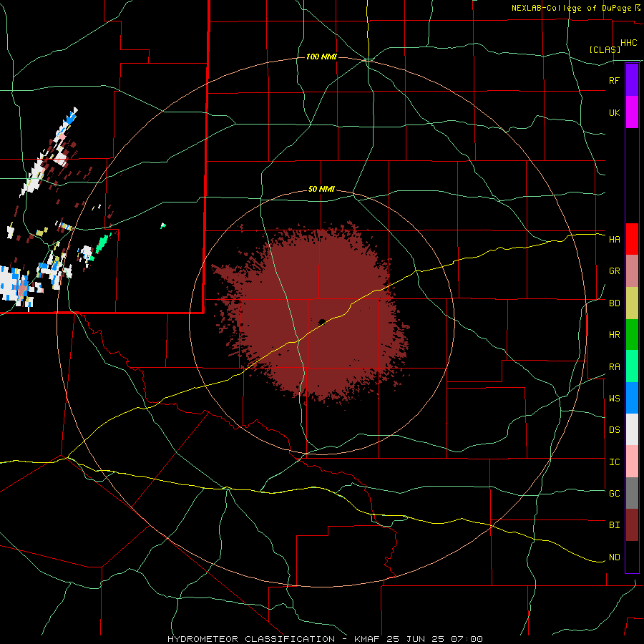The width and height of the screenshot is (644, 644).
Task: Click the WS legend label
Action: tap(614, 398)
